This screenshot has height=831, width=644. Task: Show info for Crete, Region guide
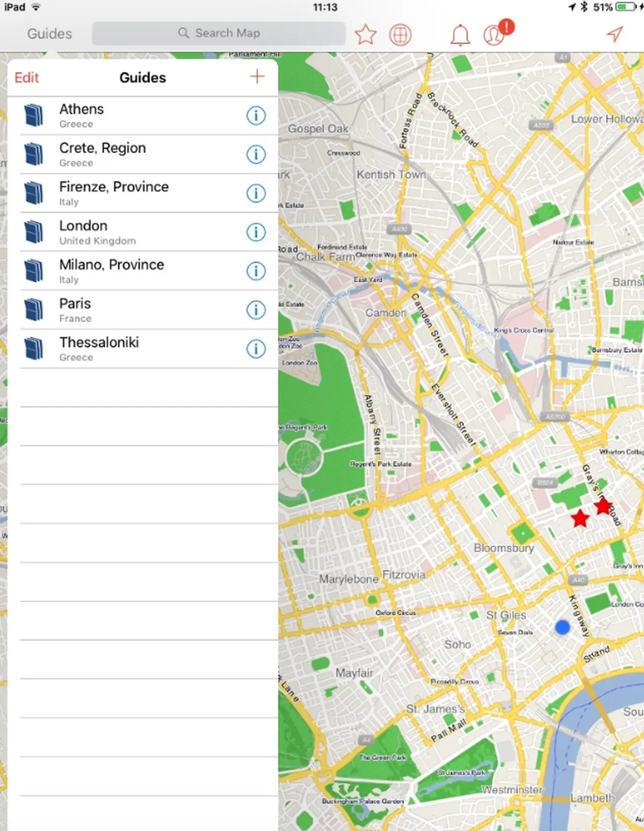[x=256, y=154]
